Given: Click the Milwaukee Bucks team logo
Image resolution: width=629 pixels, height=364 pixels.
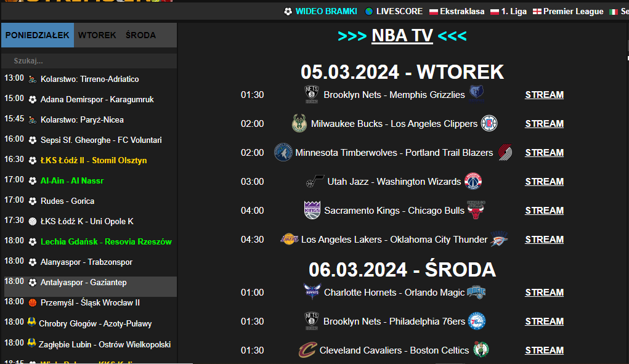Looking at the screenshot, I should tap(299, 123).
